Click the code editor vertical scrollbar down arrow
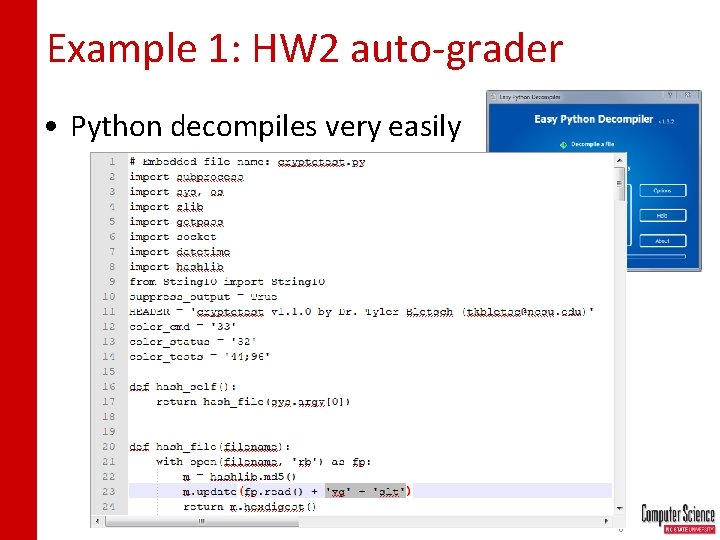The image size is (720, 540). tap(619, 508)
